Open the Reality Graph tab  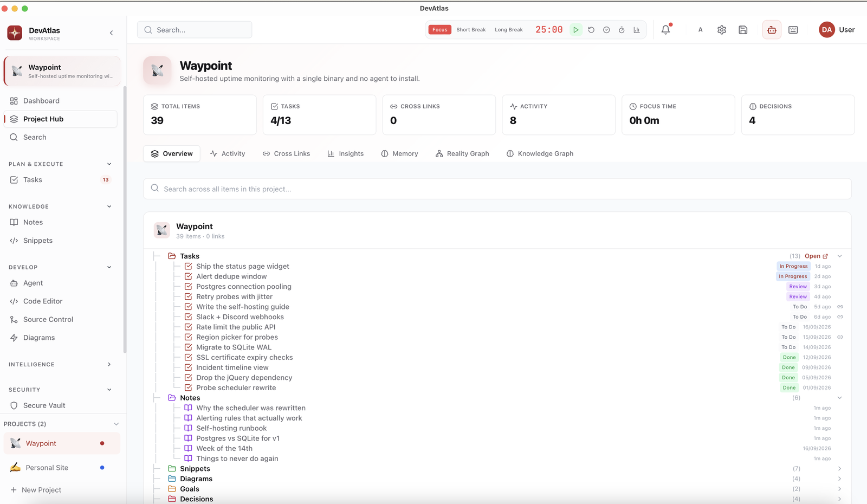pyautogui.click(x=462, y=154)
